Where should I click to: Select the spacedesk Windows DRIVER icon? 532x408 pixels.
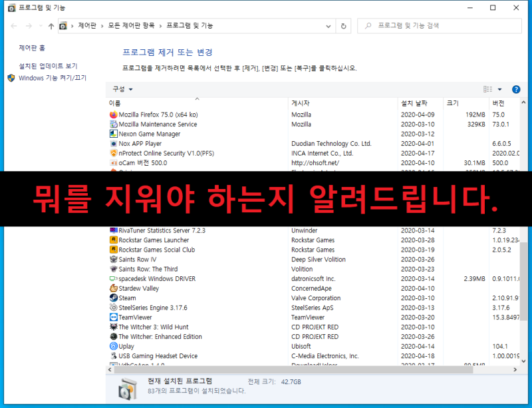tap(113, 279)
